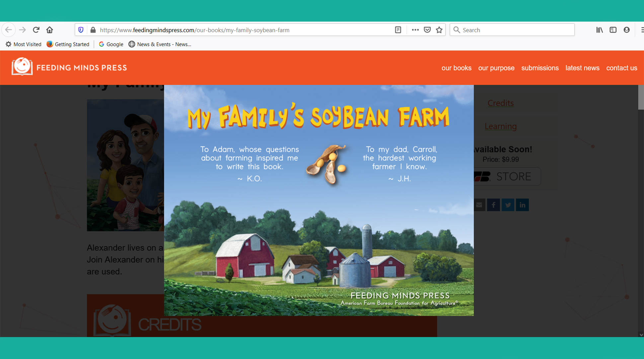644x359 pixels.
Task: Open Getting Started bookmark
Action: 68,44
